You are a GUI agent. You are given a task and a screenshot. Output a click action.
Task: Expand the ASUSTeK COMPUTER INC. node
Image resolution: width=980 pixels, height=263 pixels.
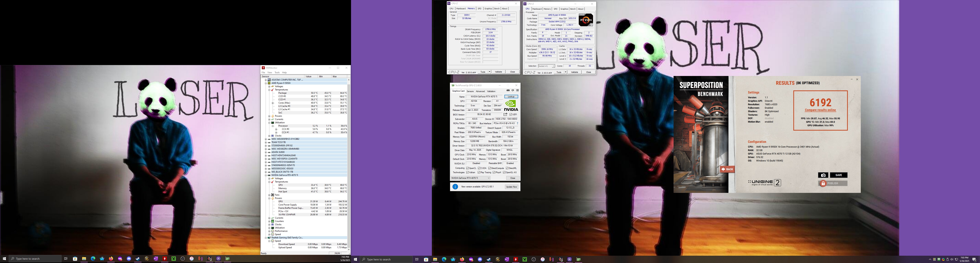click(x=266, y=80)
